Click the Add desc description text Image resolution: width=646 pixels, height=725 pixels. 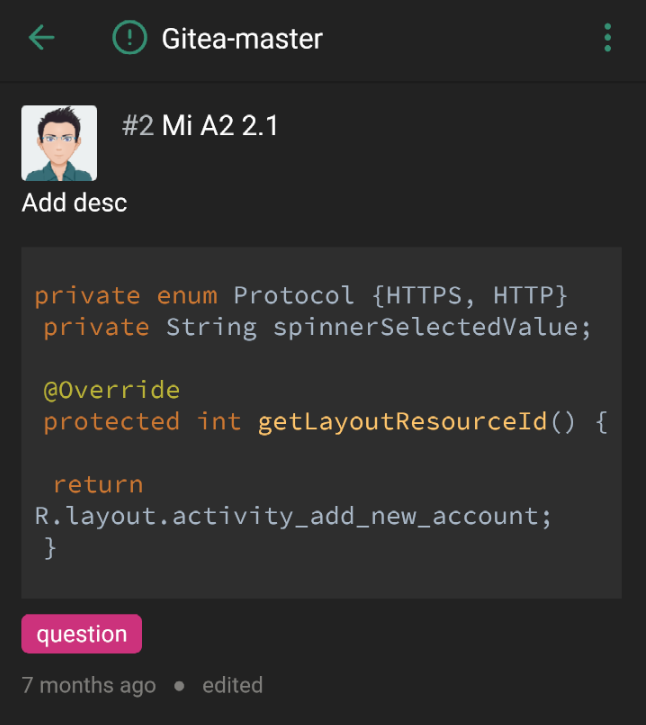[74, 203]
